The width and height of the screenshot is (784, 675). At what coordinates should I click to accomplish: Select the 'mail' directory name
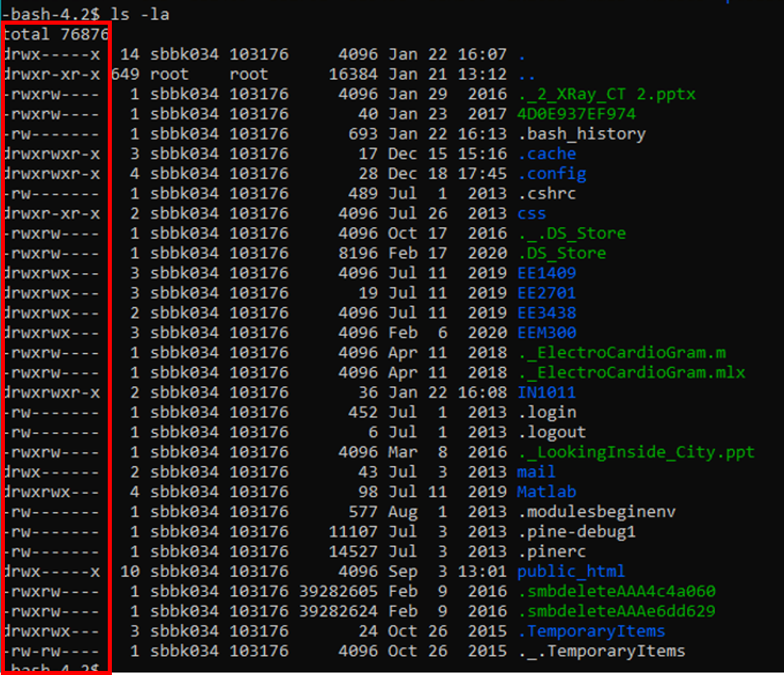pyautogui.click(x=536, y=472)
